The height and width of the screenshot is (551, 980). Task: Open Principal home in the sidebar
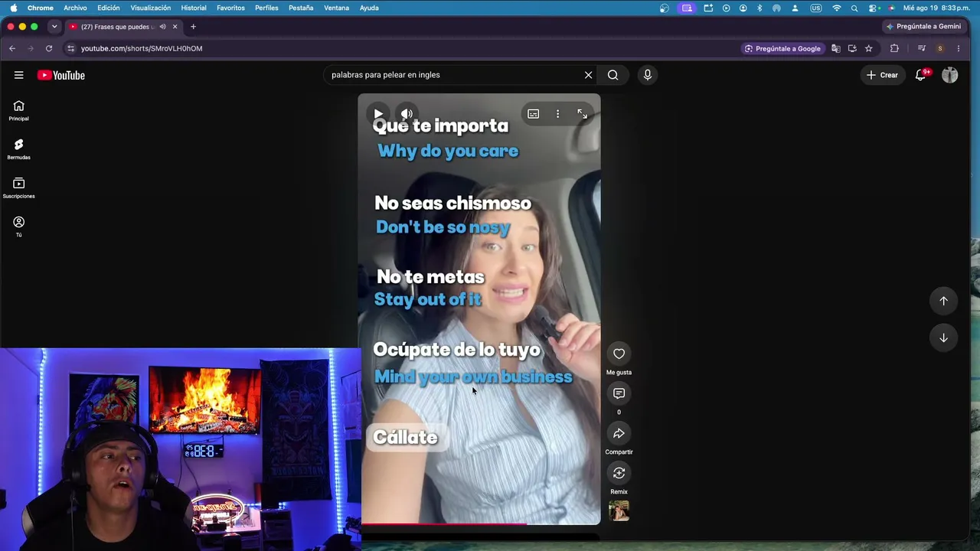pos(18,111)
